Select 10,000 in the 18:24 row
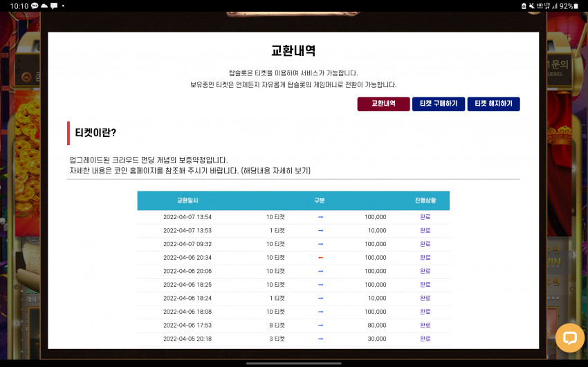 click(x=377, y=298)
